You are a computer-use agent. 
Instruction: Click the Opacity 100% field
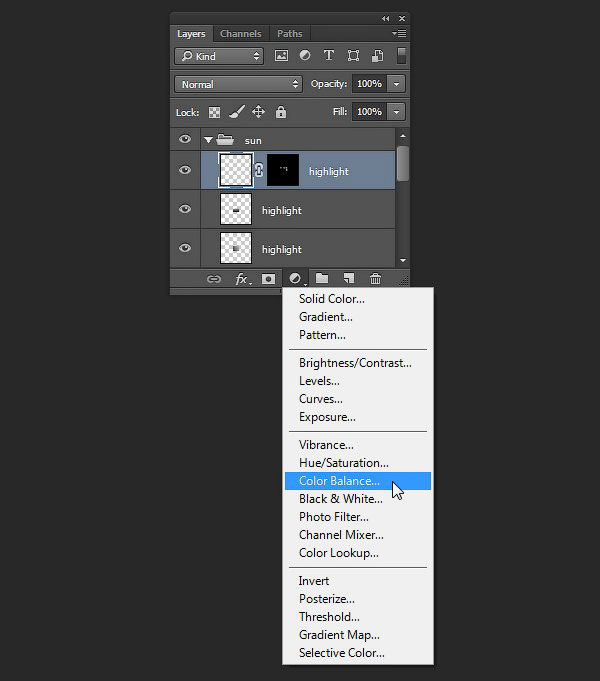pos(369,84)
